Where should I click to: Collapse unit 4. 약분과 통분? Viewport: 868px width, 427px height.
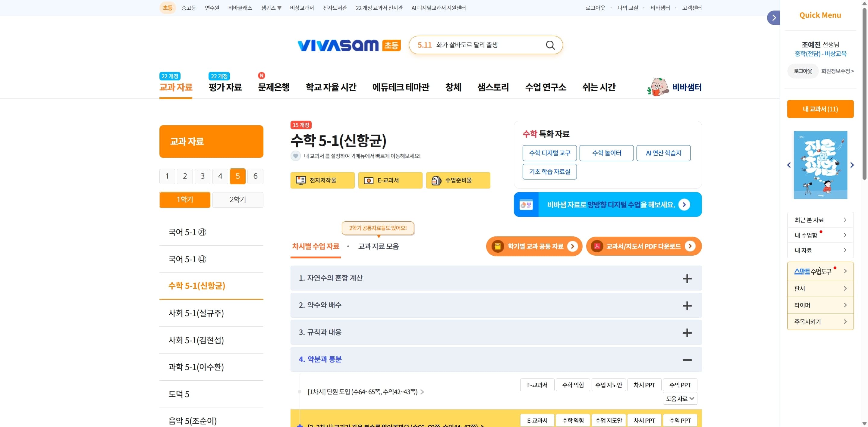pos(496,359)
